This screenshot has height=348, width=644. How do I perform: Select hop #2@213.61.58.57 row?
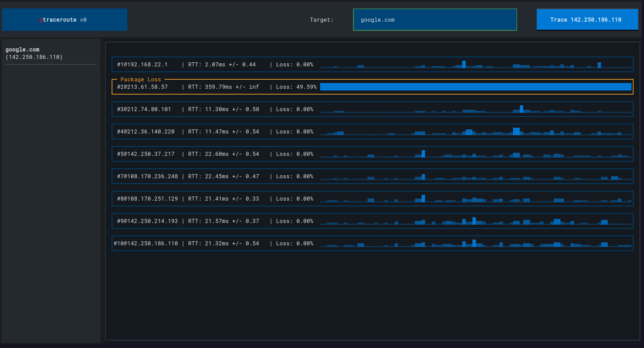pyautogui.click(x=372, y=87)
